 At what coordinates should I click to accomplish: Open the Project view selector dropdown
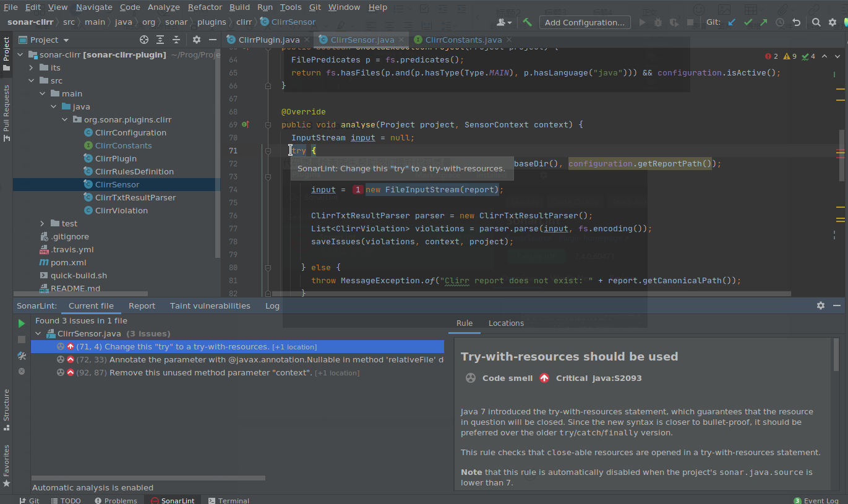coord(43,40)
